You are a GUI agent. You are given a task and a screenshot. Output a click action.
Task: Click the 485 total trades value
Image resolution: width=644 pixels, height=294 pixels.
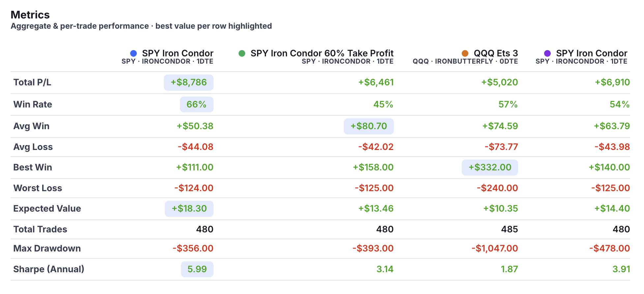510,229
